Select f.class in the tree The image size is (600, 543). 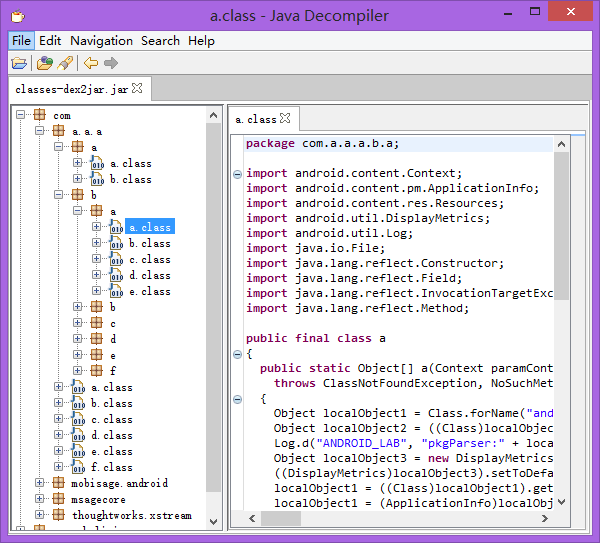(x=111, y=468)
